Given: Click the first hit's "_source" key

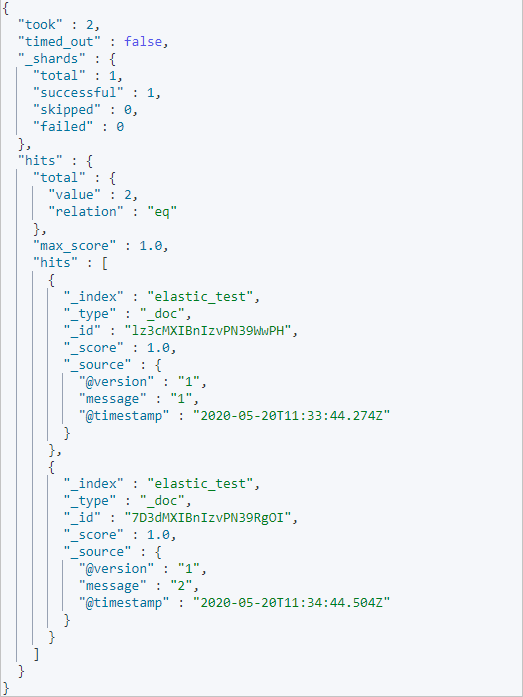Looking at the screenshot, I should [x=98, y=365].
